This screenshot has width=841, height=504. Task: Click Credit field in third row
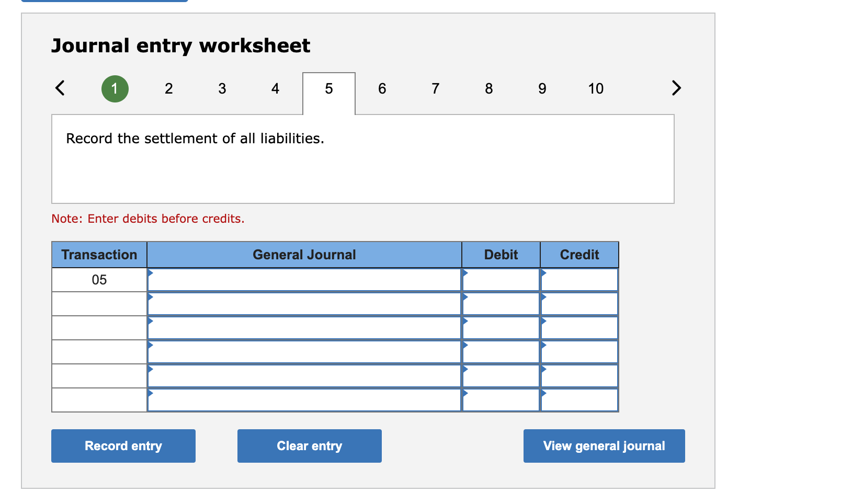tap(579, 328)
